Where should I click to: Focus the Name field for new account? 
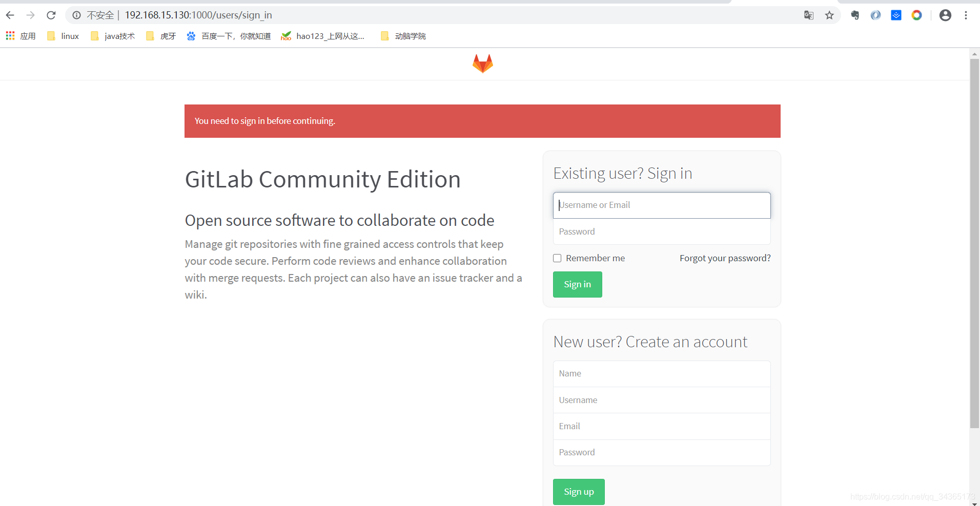662,374
